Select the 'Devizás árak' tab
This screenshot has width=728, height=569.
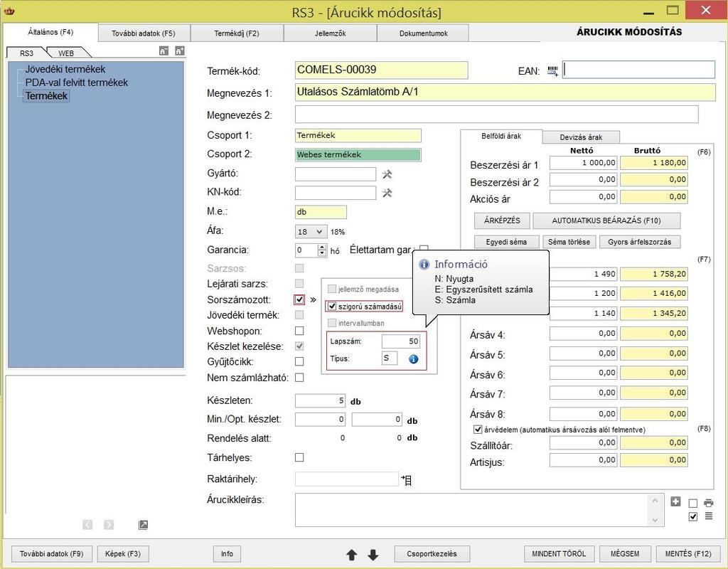coord(581,137)
